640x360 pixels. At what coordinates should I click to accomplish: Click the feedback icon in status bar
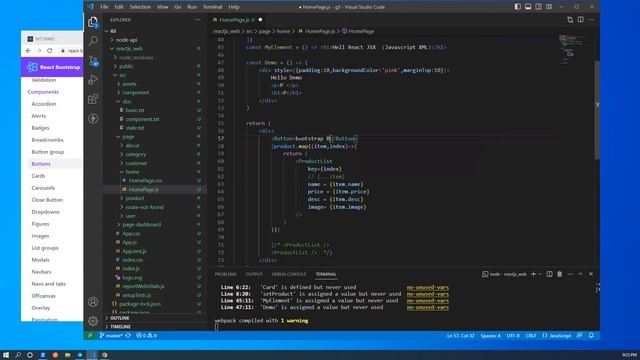(580, 336)
